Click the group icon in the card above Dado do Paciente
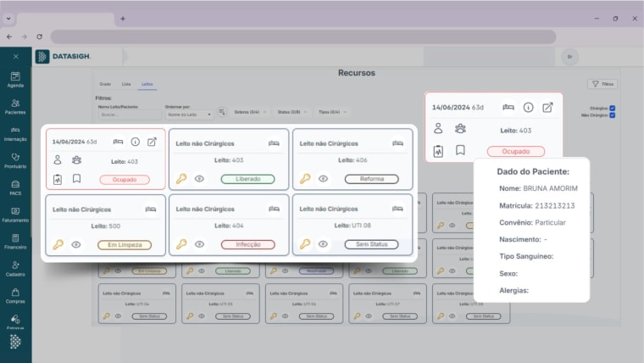 click(x=460, y=129)
